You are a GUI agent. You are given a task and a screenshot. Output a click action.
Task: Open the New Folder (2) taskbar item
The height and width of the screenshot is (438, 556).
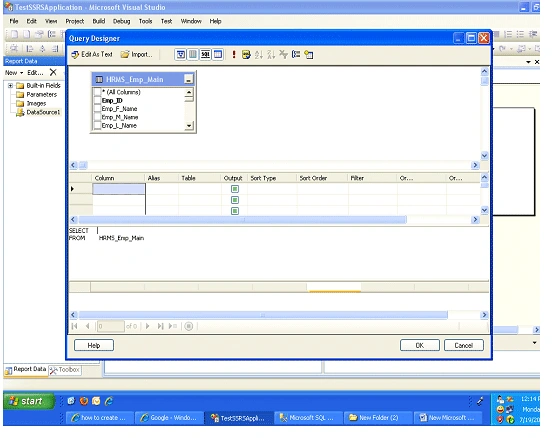377,418
